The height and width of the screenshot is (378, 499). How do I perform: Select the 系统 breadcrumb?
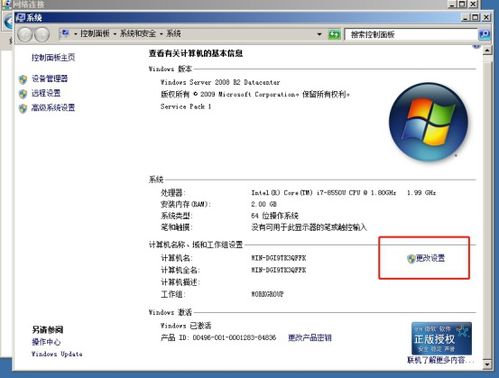point(173,33)
